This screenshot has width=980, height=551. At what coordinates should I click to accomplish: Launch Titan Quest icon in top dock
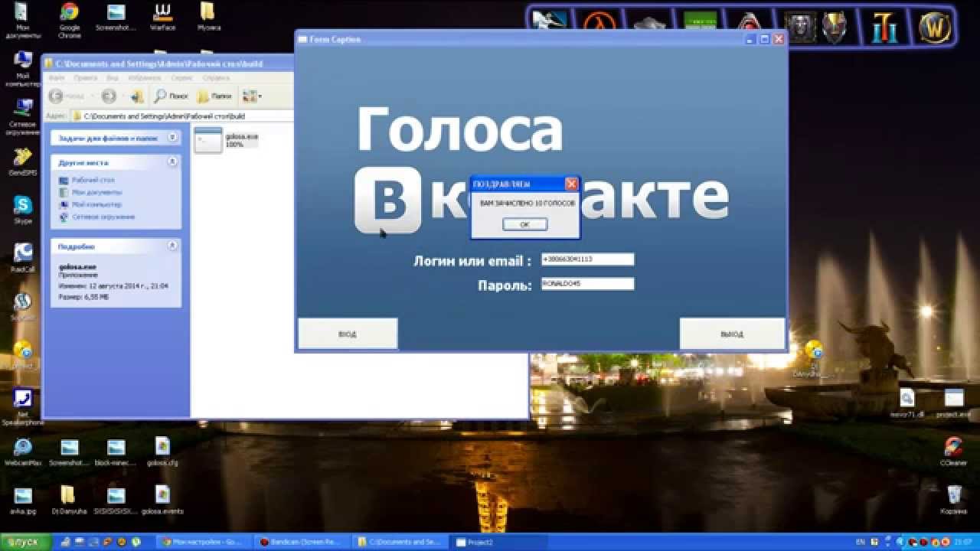[884, 28]
